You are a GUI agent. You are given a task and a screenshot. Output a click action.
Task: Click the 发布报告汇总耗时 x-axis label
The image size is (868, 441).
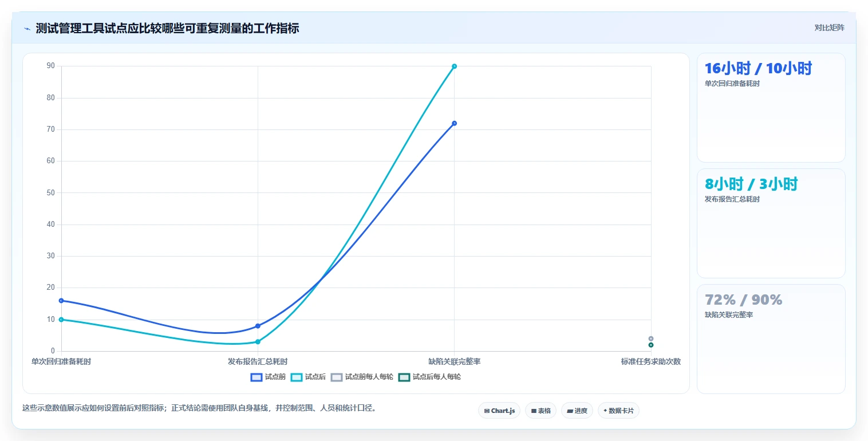[x=258, y=361]
